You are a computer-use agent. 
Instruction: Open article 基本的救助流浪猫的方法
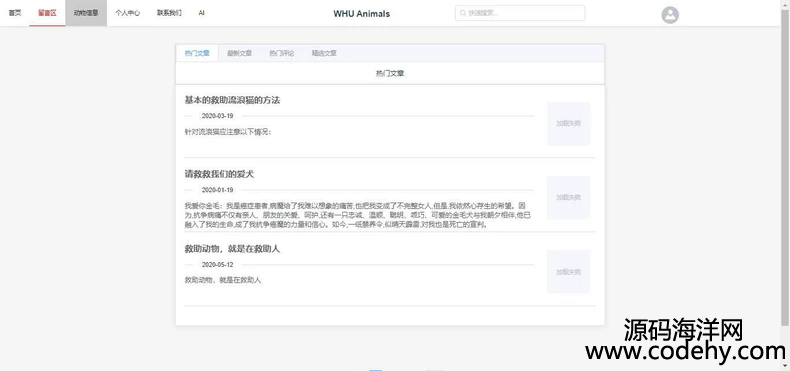click(232, 100)
